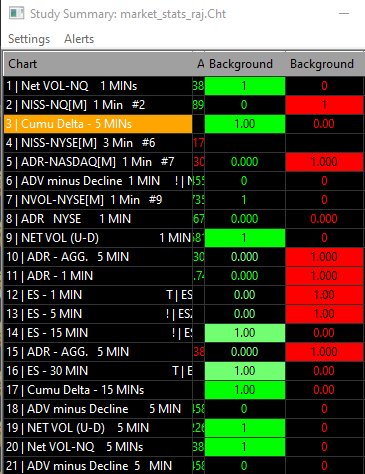Click light green 1.00 cell for ES - 15 MIN
365x474 pixels.
pos(245,333)
